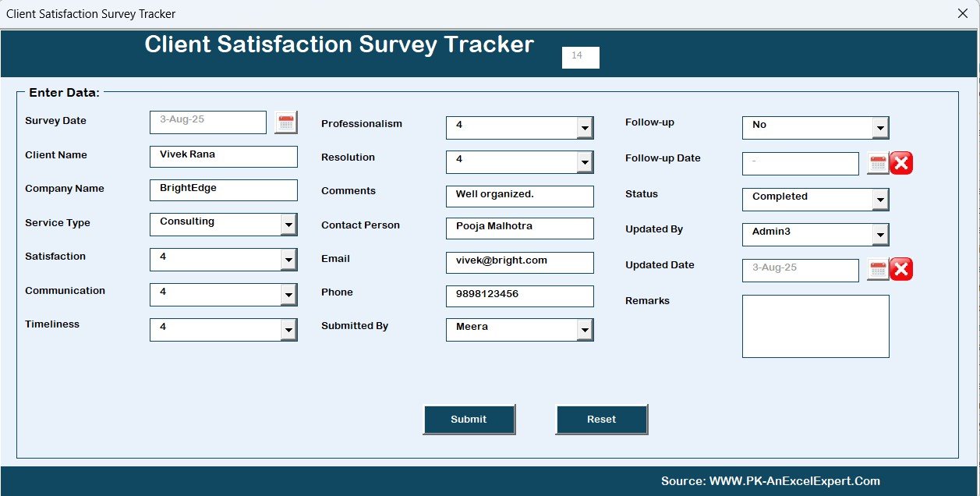
Task: Click the Updated Date field 3-Aug-25
Action: point(801,270)
